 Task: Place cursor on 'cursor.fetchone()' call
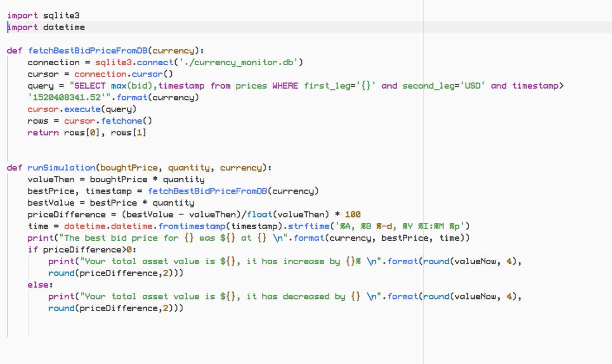tap(108, 120)
